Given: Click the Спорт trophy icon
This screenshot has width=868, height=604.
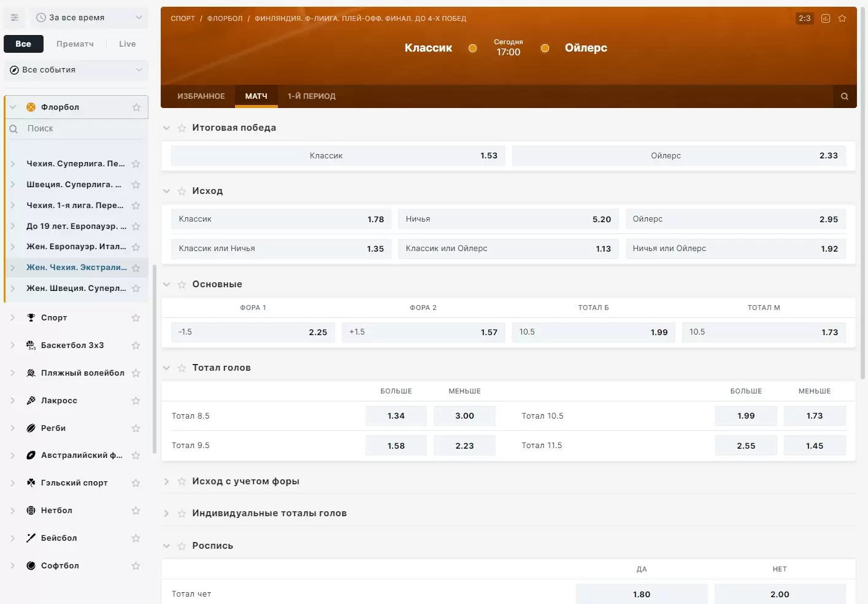Looking at the screenshot, I should [31, 318].
